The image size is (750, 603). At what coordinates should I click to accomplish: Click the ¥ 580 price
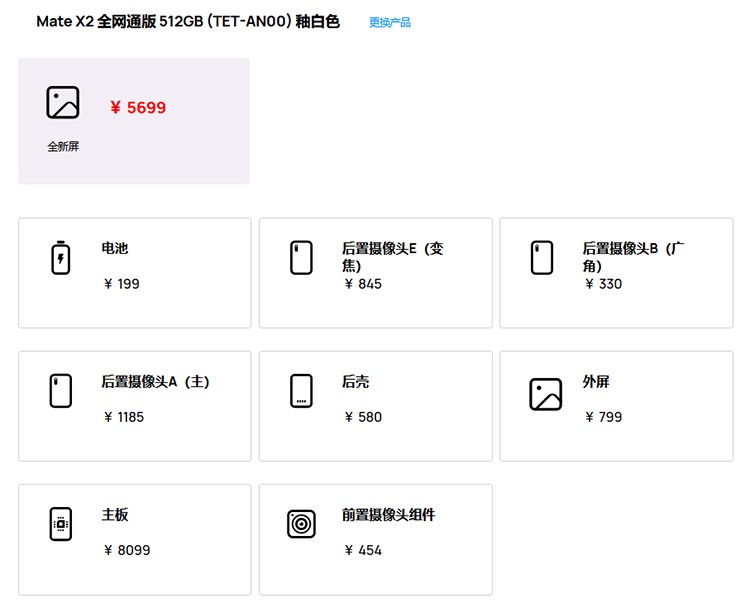(x=363, y=417)
